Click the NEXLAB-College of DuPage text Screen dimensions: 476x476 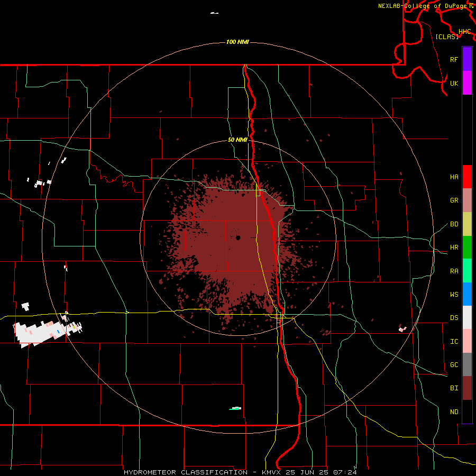coord(424,6)
